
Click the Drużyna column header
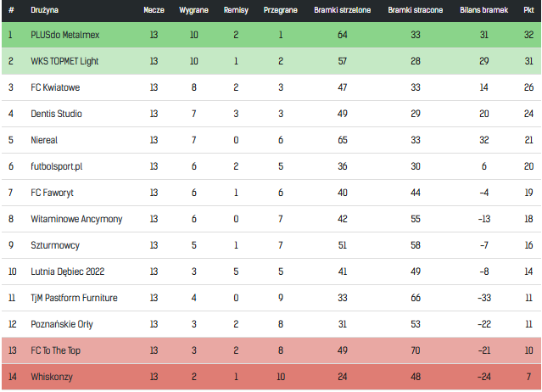[x=44, y=10]
